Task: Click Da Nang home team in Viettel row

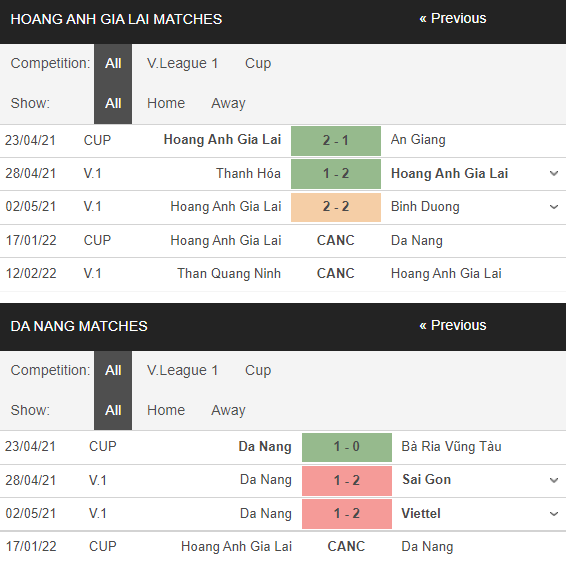Action: (x=266, y=514)
